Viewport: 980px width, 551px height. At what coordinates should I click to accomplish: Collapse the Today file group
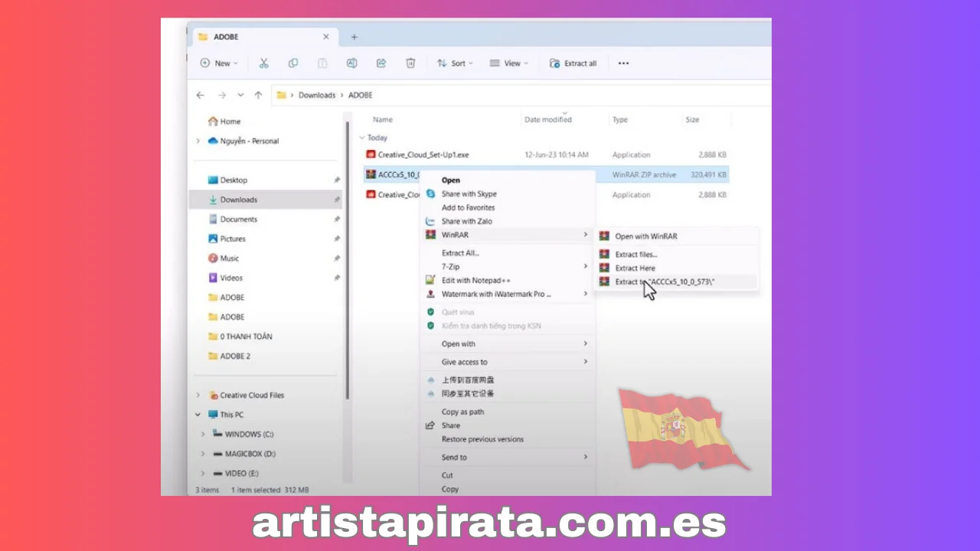362,138
